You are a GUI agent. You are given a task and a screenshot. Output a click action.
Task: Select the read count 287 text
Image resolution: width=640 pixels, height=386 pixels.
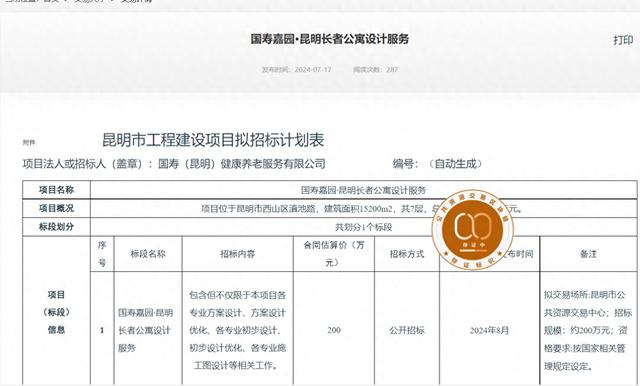tap(392, 69)
